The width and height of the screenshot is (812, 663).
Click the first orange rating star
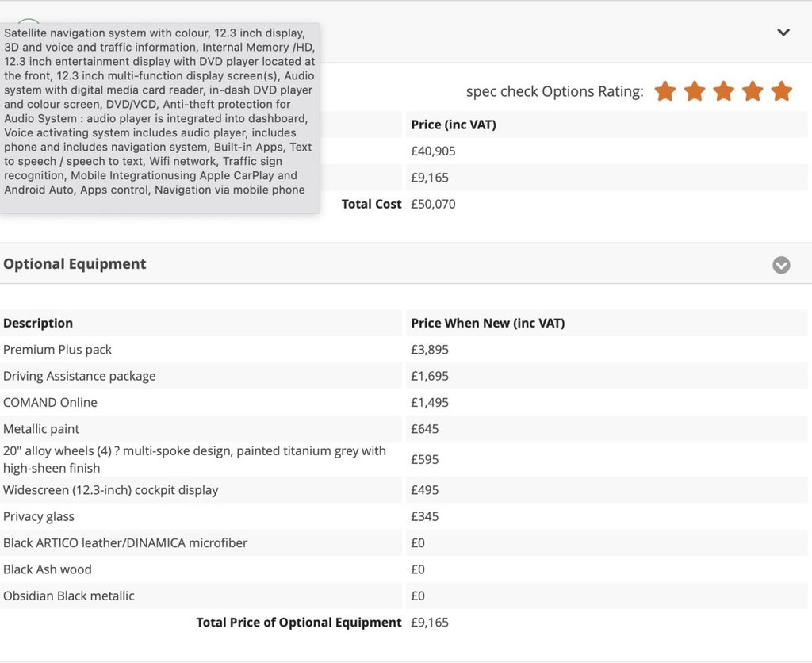(665, 91)
